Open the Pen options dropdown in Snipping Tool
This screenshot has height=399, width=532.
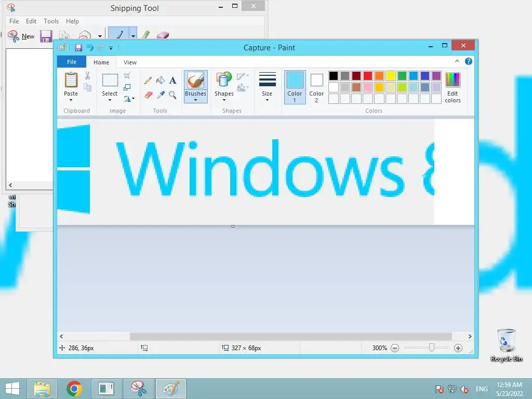pos(134,35)
